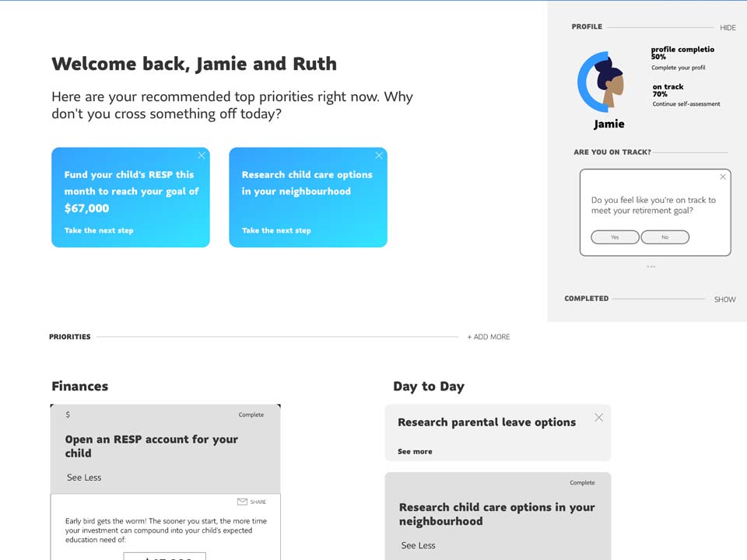Screen dimensions: 747x560
Task: Answer Yes to retirement goal question
Action: [615, 237]
